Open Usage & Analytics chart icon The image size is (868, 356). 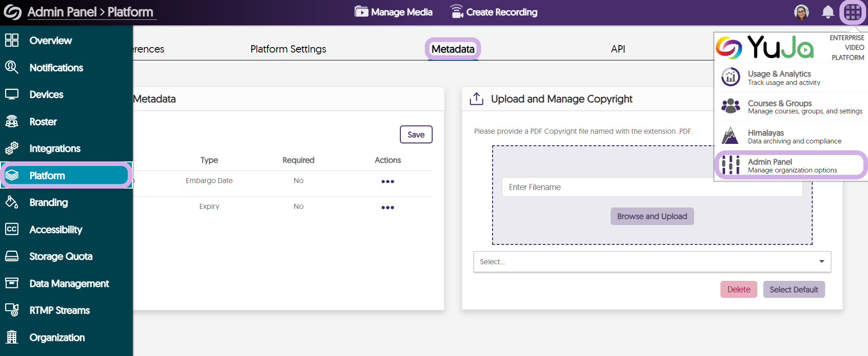tap(731, 77)
